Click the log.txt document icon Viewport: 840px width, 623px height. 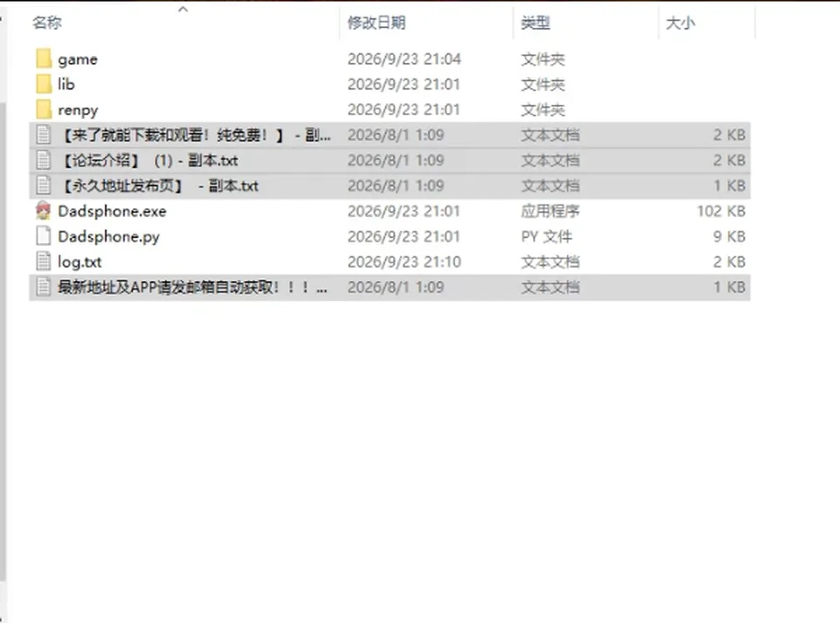tap(44, 262)
